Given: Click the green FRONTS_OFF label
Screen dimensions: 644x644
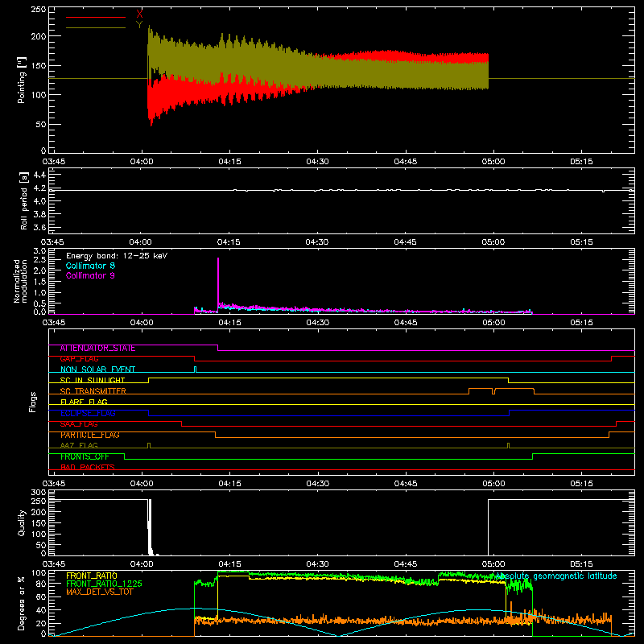Looking at the screenshot, I should coord(85,456).
